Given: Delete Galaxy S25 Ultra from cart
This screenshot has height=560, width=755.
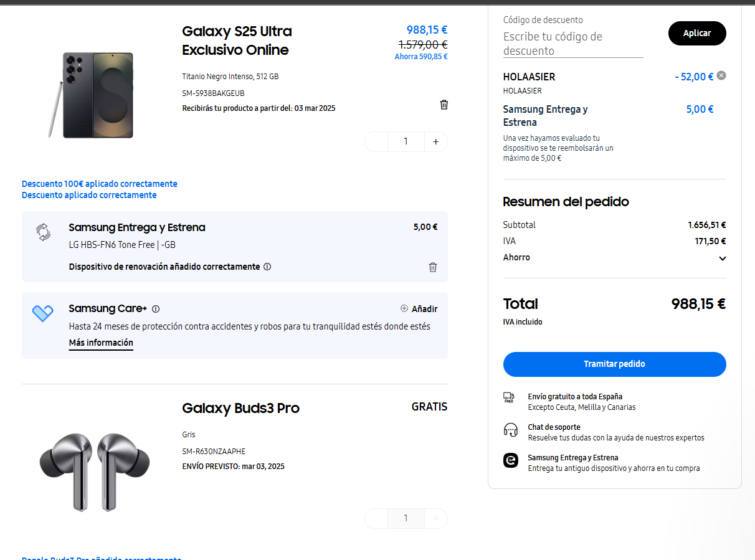Looking at the screenshot, I should pos(444,105).
